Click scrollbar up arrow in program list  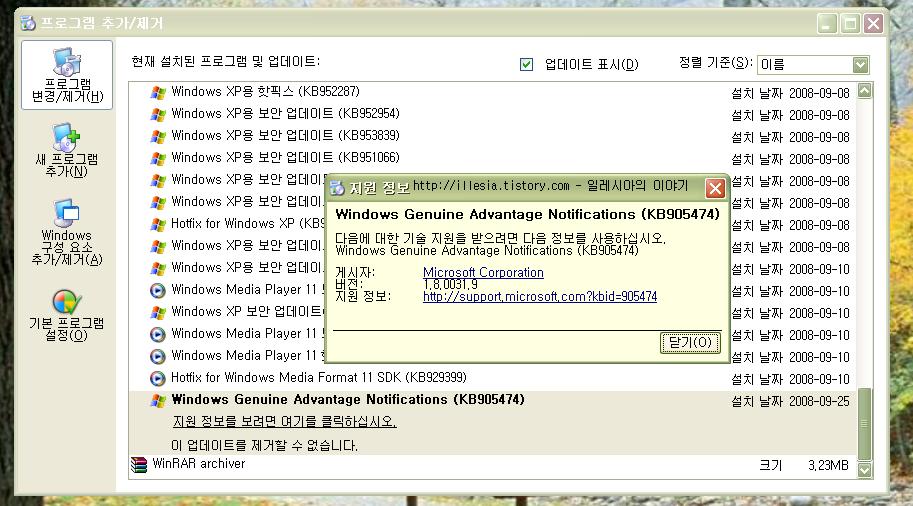[x=865, y=90]
